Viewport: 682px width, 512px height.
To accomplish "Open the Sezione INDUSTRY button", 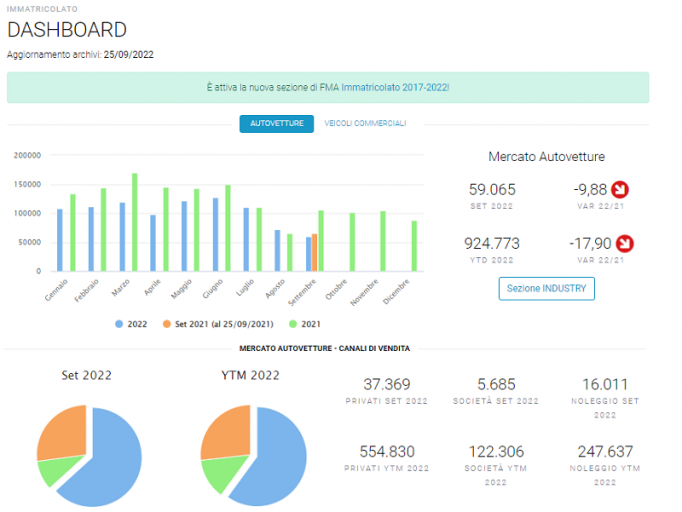I will click(x=546, y=288).
